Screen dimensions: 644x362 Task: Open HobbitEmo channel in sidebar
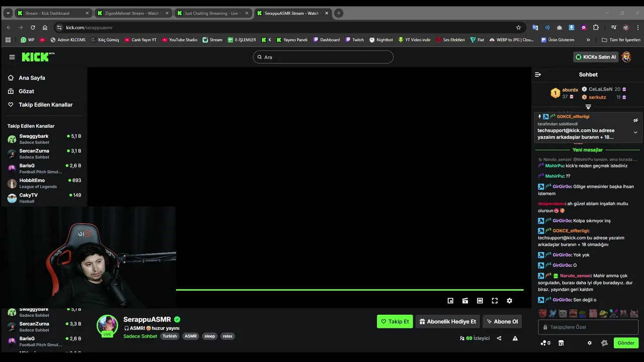click(44, 184)
